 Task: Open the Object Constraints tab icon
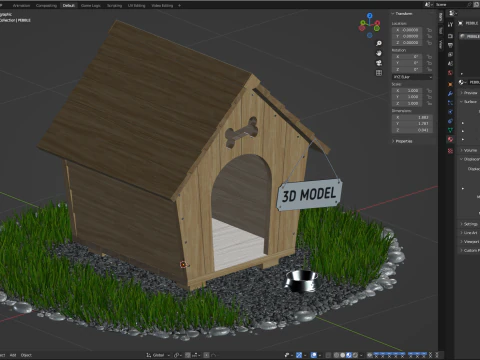coord(450,121)
